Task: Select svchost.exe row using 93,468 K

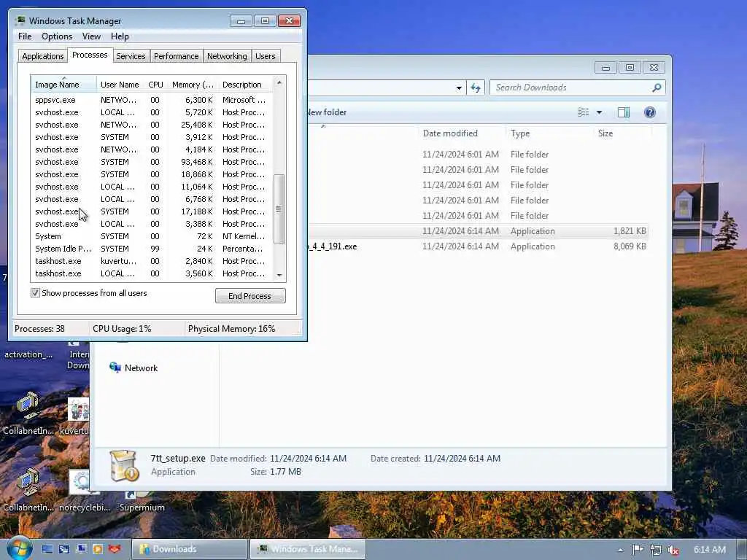Action: (152, 162)
